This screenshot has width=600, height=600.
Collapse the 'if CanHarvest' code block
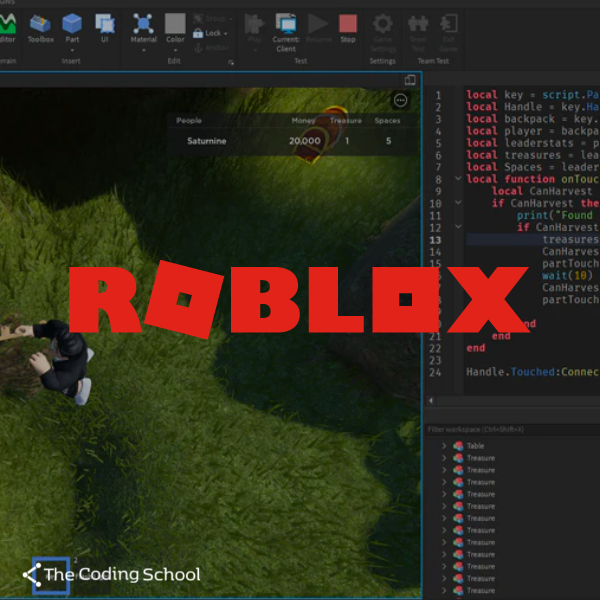click(458, 203)
